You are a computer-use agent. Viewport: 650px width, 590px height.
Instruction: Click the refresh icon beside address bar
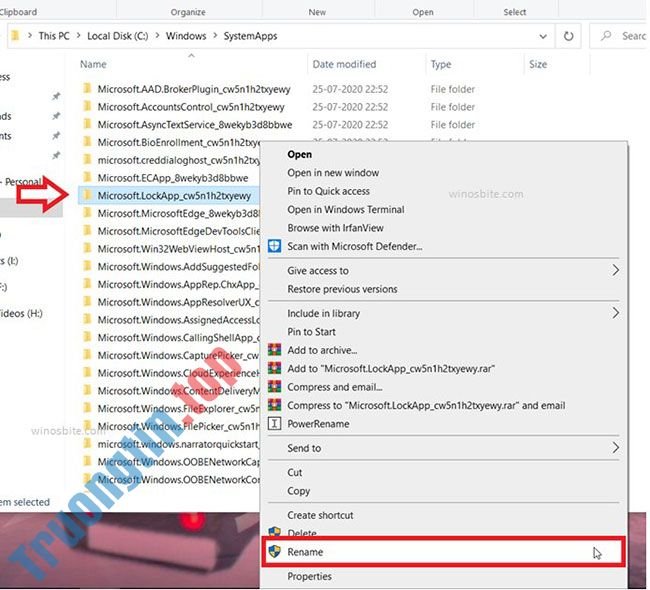(568, 36)
